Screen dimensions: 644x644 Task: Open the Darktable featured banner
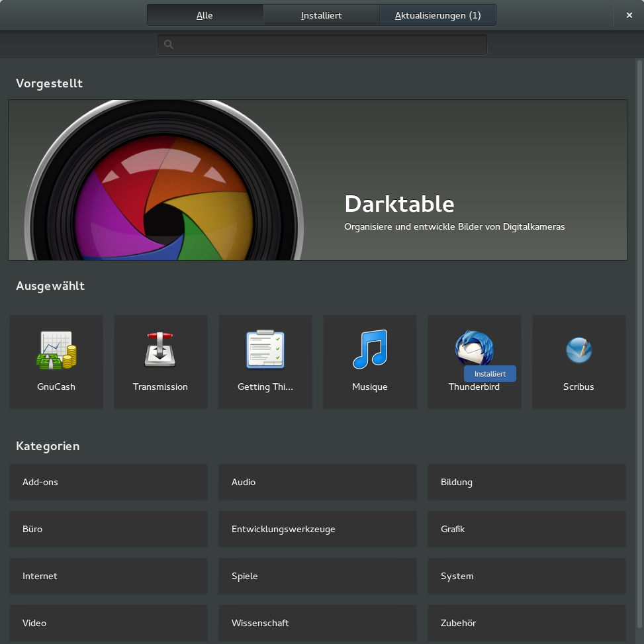click(318, 180)
